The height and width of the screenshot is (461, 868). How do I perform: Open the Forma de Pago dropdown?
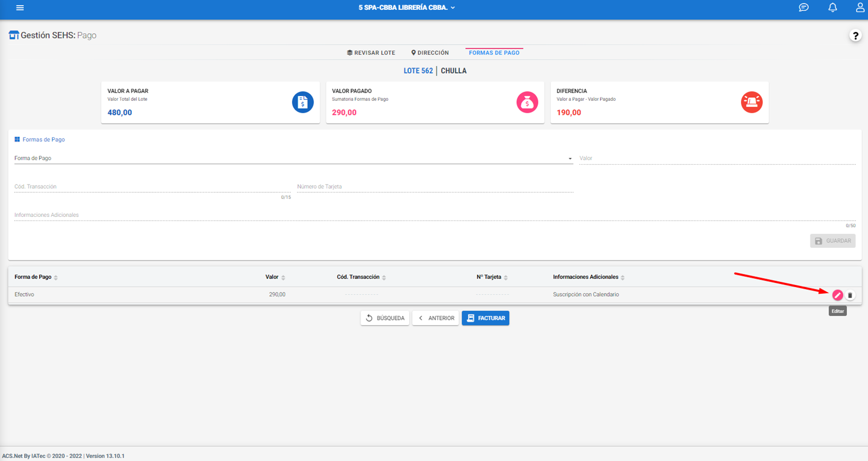[x=294, y=158]
